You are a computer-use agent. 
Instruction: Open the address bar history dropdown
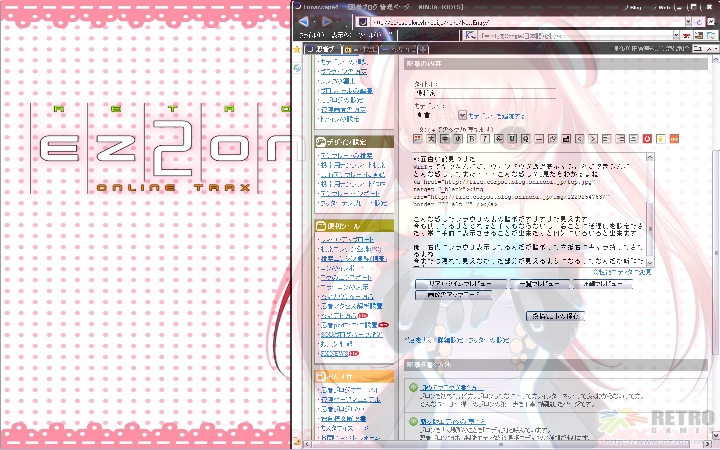coord(688,22)
